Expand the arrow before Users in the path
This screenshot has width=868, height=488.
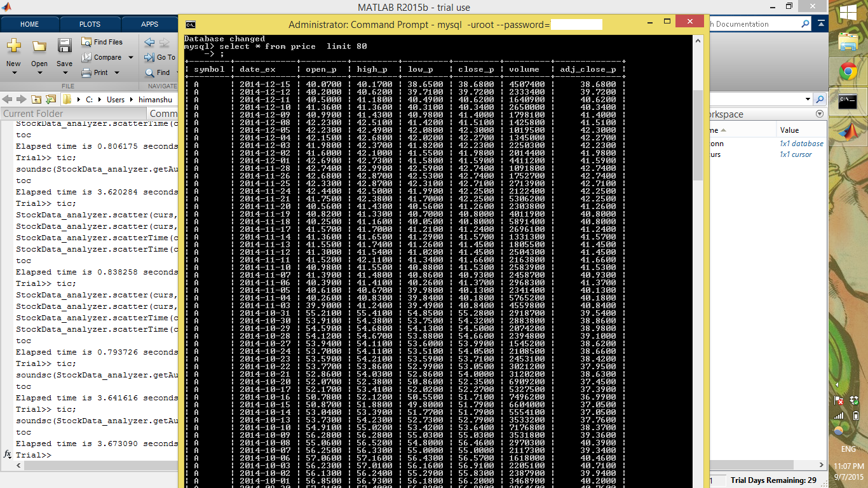coord(98,100)
